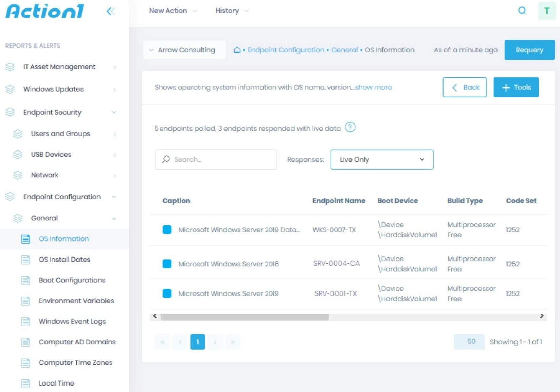Open the search magnifier in top bar

[x=522, y=11]
